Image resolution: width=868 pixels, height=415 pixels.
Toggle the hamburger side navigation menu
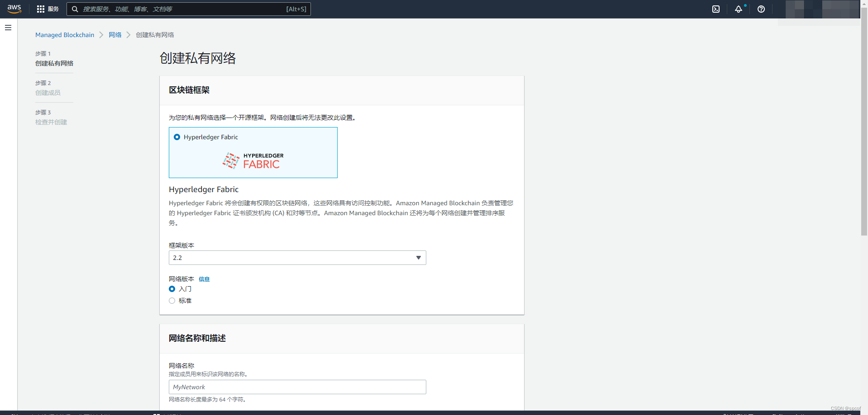[8, 28]
